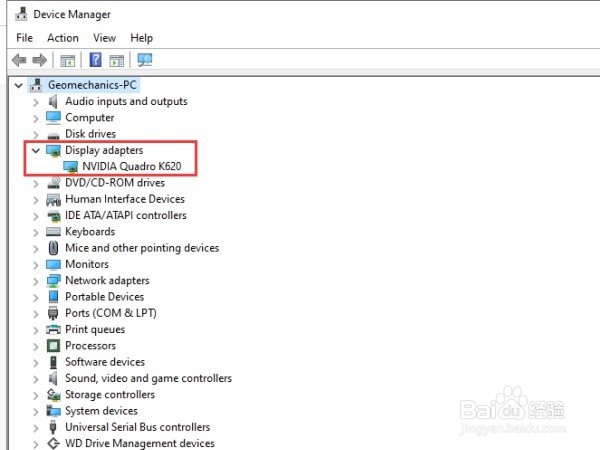Viewport: 600px width, 450px height.
Task: Click the Sound, video and game controllers icon
Action: pyautogui.click(x=53, y=378)
